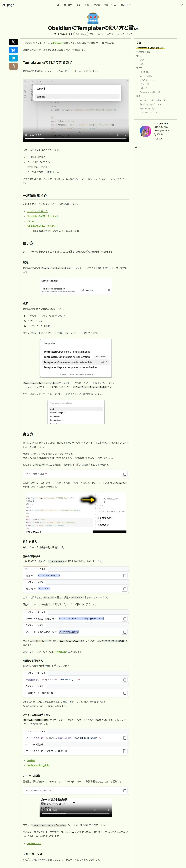The image size is (186, 868).
Task: Open author's X profile icon in sidebar
Action: tap(155, 134)
